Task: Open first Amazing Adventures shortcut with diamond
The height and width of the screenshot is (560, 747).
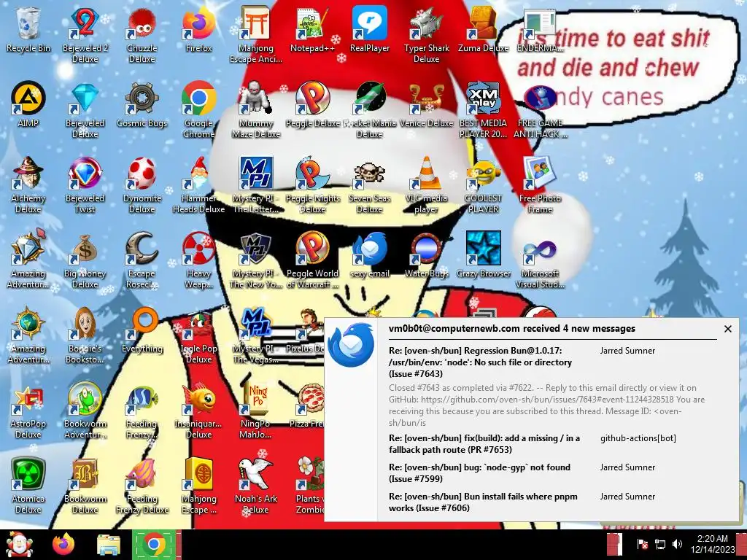Action: pos(28,260)
